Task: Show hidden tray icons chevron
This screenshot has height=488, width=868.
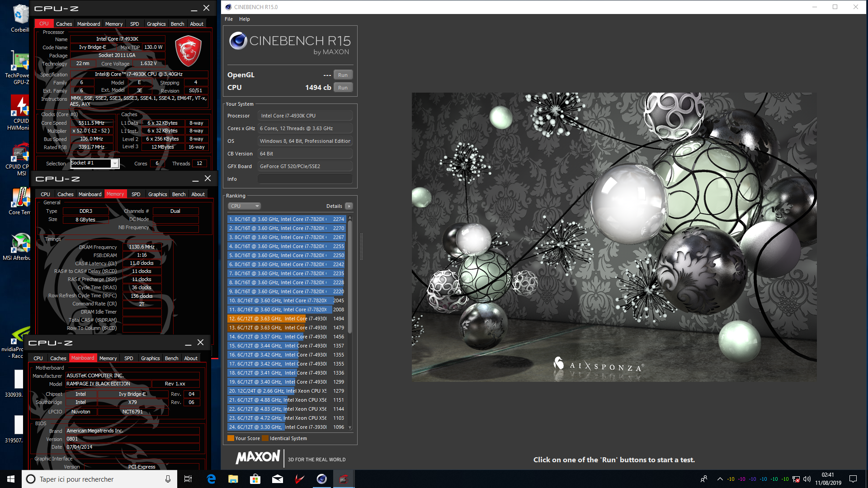Action: point(720,479)
